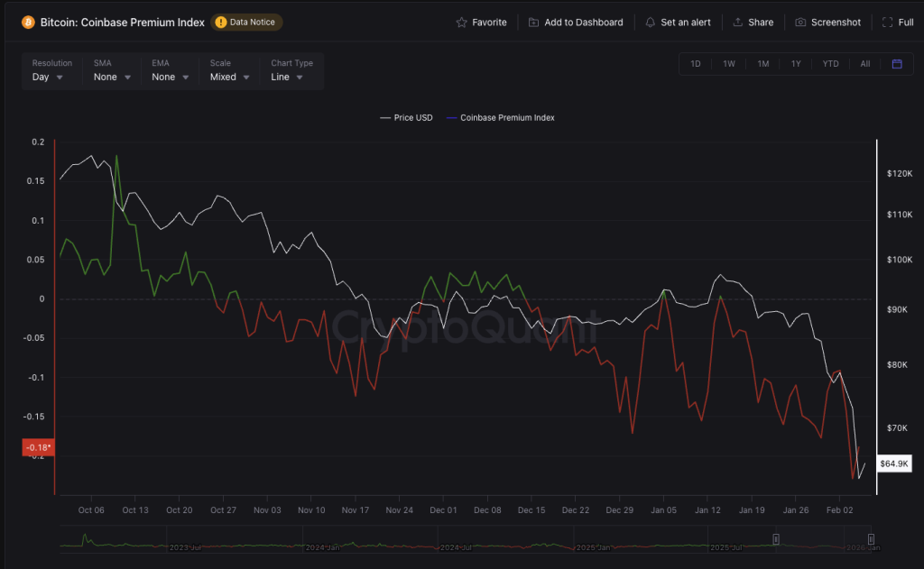Toggle Price USD series in legend
The height and width of the screenshot is (569, 924).
[x=406, y=118]
